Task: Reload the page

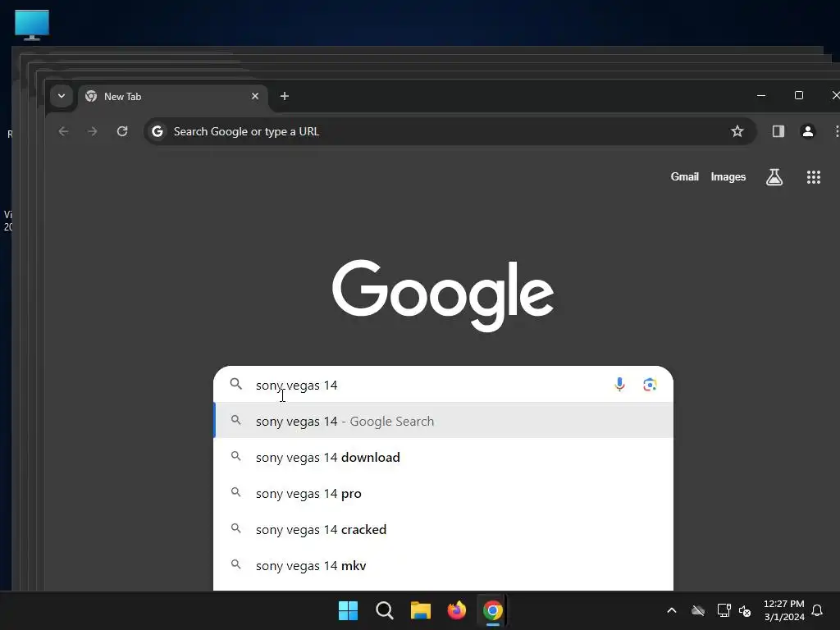Action: tap(122, 131)
